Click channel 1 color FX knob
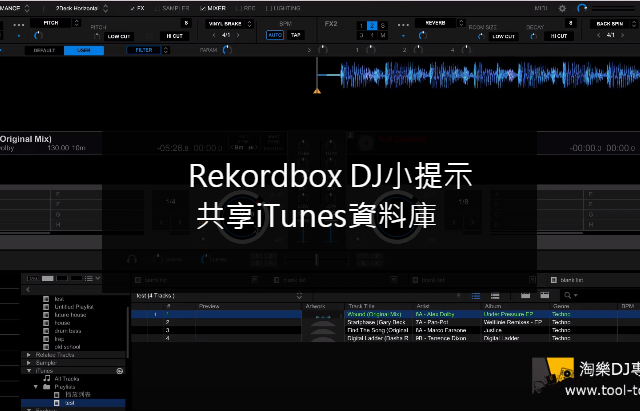This screenshot has width=640, height=411. point(371,50)
